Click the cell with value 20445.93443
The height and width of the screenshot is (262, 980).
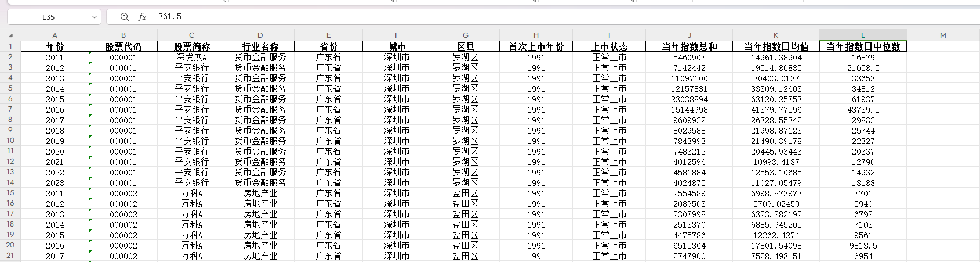pyautogui.click(x=776, y=152)
